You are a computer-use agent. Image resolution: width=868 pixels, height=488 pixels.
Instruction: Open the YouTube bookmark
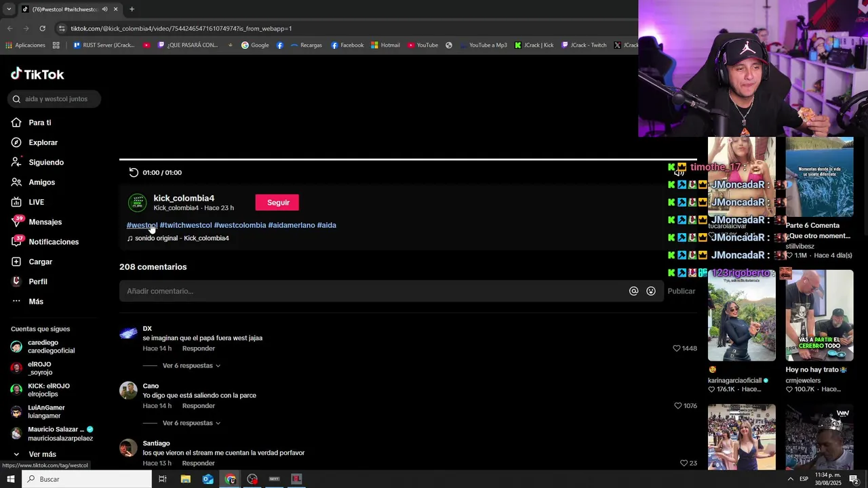click(422, 45)
